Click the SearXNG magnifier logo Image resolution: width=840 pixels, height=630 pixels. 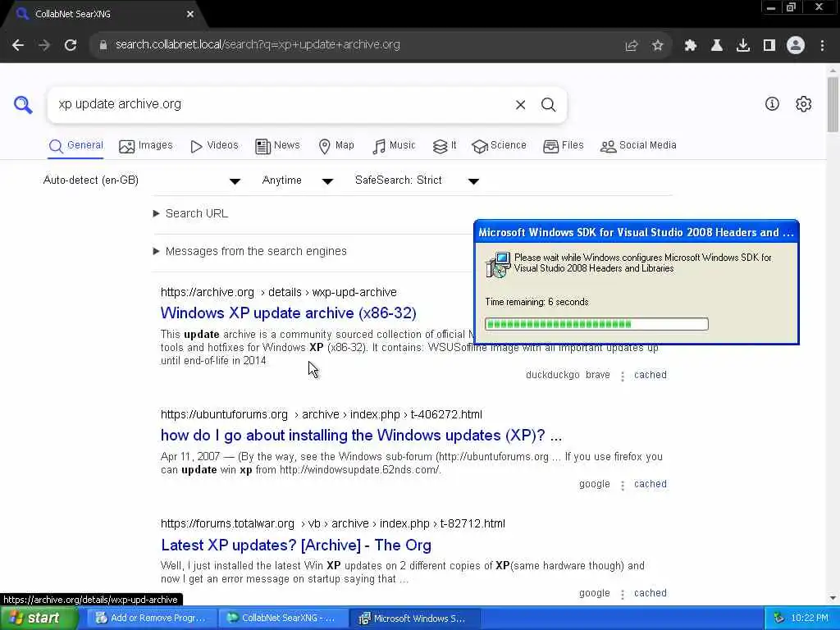[x=23, y=104]
